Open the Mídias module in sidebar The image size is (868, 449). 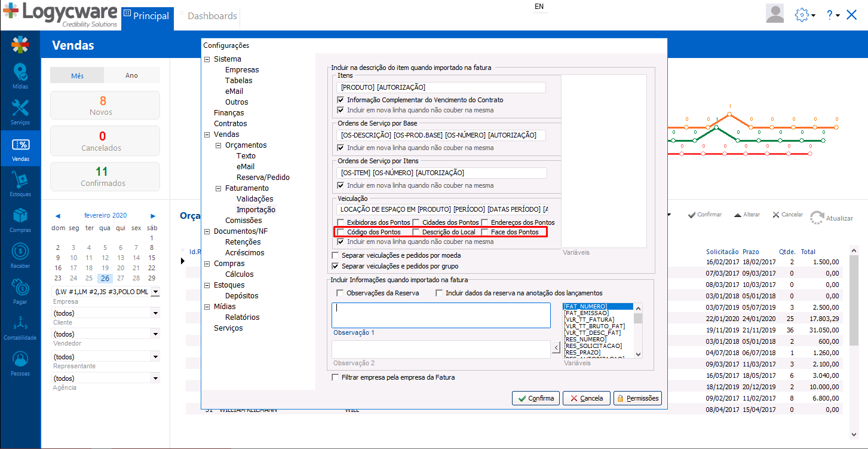pyautogui.click(x=20, y=76)
